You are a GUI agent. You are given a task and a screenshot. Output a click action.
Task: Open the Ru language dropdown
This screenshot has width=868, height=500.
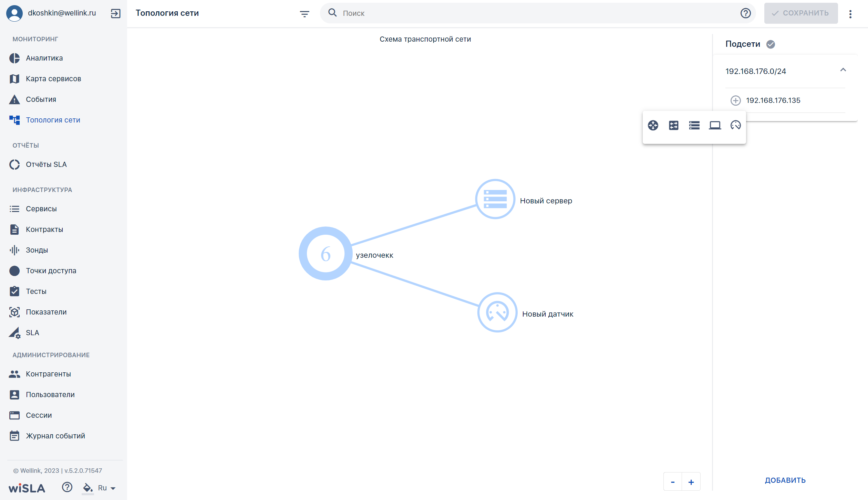click(107, 488)
